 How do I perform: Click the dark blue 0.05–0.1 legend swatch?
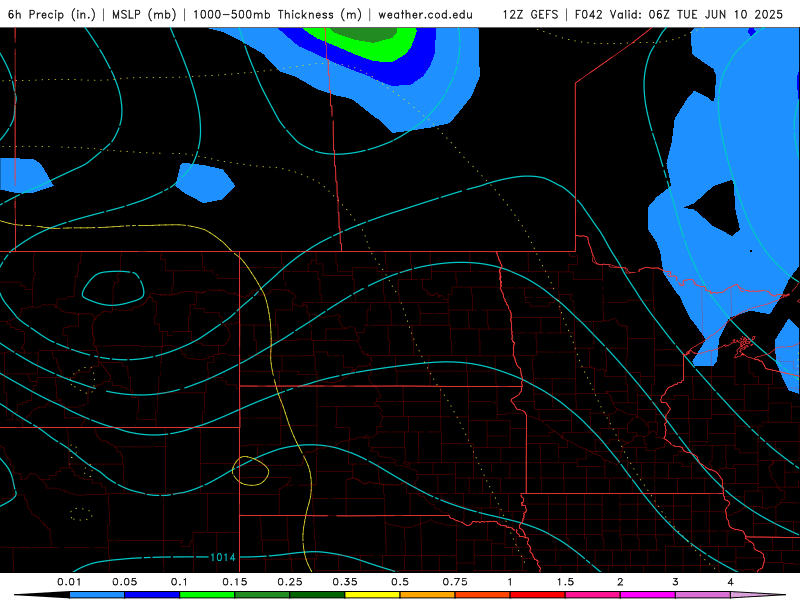click(152, 595)
